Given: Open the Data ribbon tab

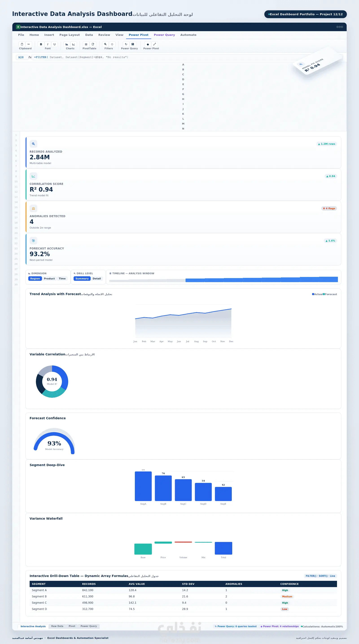Looking at the screenshot, I should point(89,35).
